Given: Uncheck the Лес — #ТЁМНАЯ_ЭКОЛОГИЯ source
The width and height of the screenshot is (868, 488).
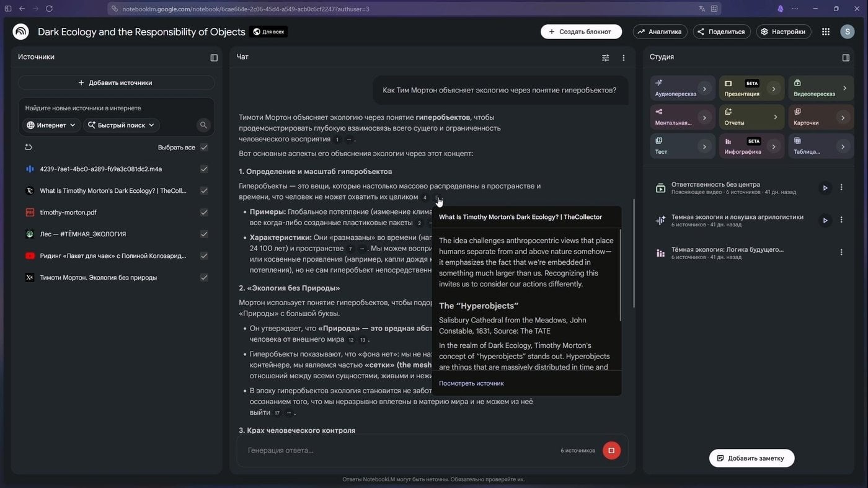Looking at the screenshot, I should 204,234.
